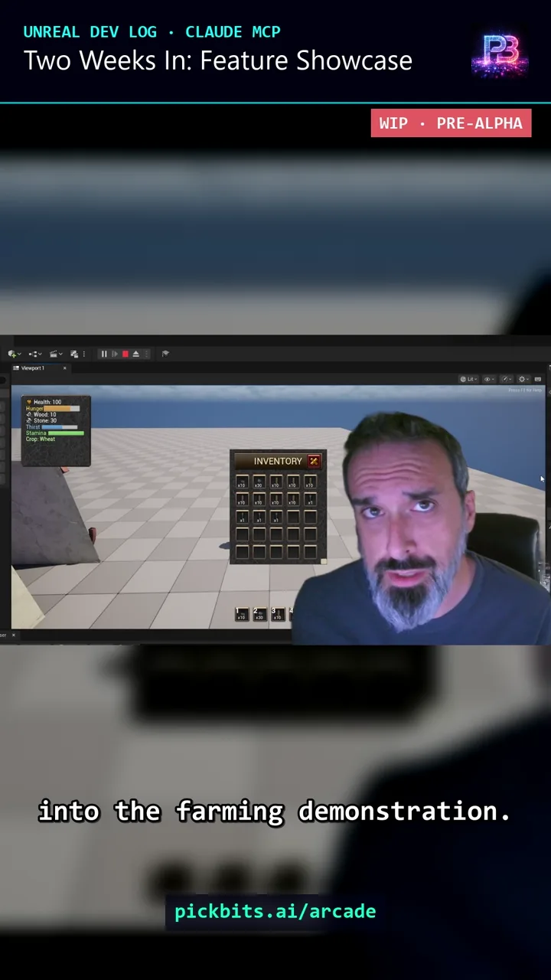This screenshot has width=551, height=980.
Task: Select hotbar slot 2 with x30
Action: [259, 614]
